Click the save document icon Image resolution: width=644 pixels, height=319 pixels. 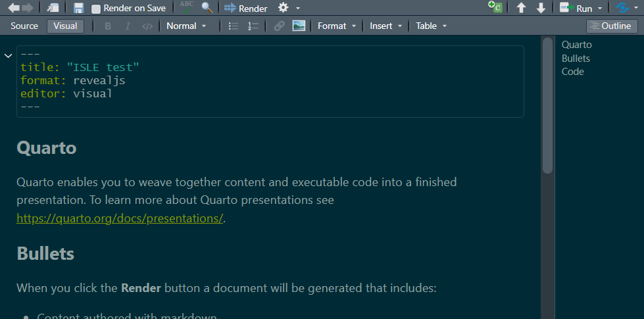coord(79,9)
